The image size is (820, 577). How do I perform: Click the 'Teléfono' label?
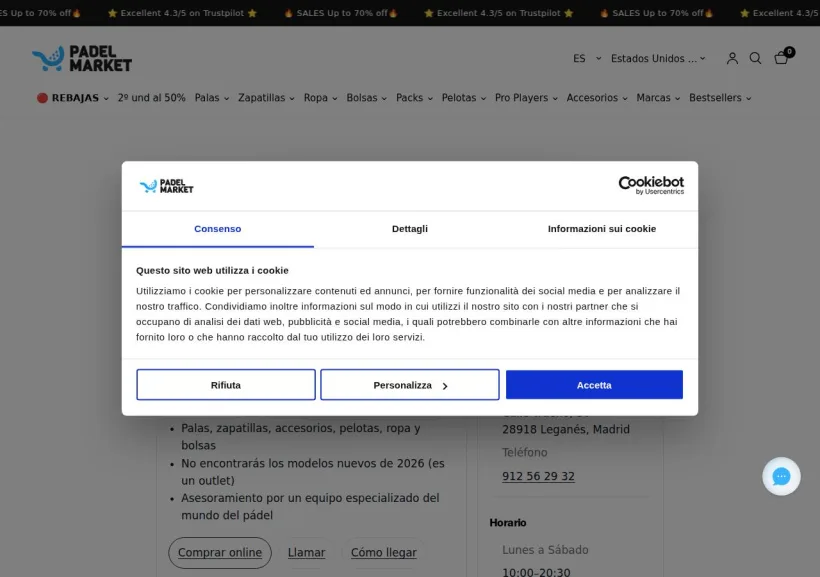(x=525, y=452)
